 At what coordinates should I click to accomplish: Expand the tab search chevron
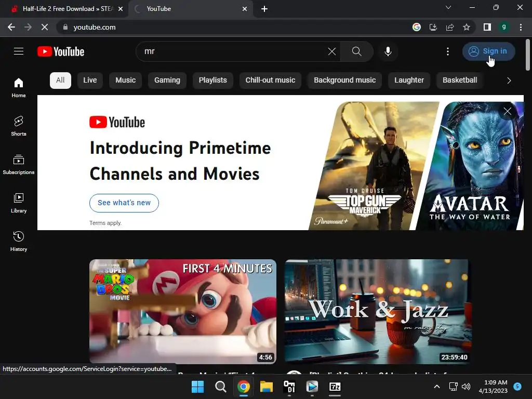point(448,7)
